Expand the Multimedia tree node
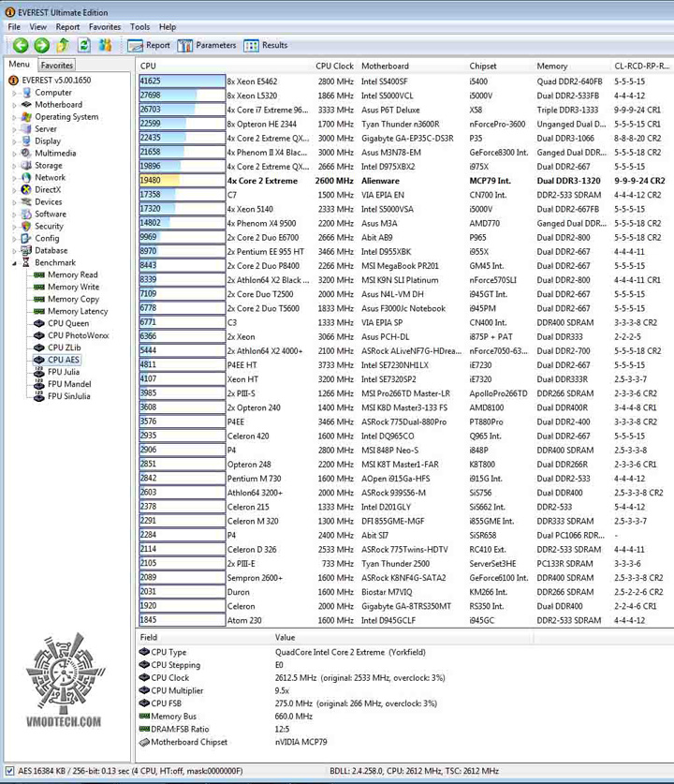This screenshot has height=784, width=674. pos(14,154)
